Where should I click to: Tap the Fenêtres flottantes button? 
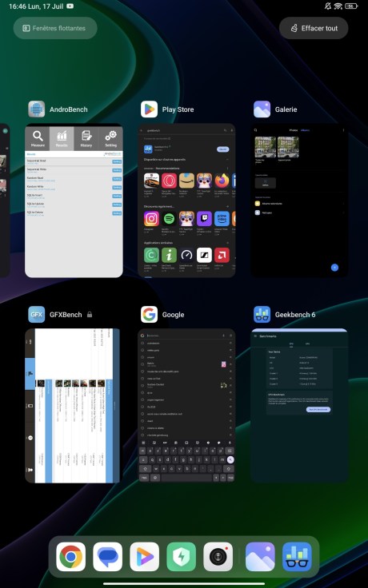pos(55,28)
